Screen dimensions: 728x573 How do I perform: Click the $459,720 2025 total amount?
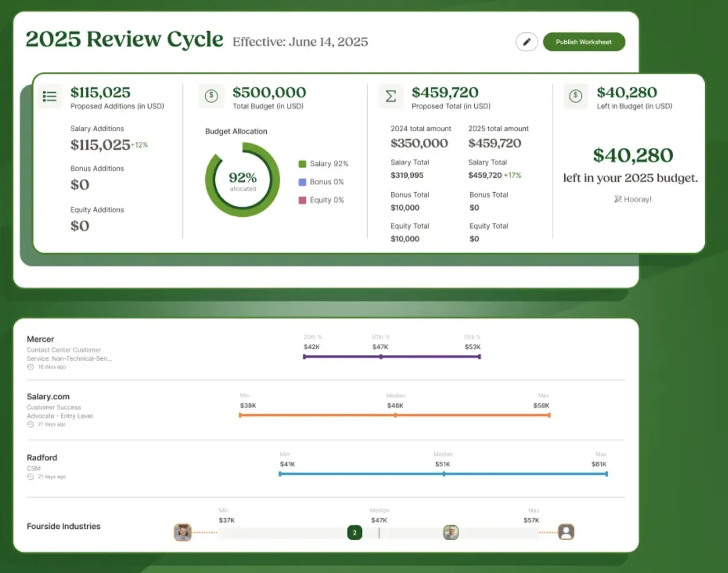click(x=495, y=143)
